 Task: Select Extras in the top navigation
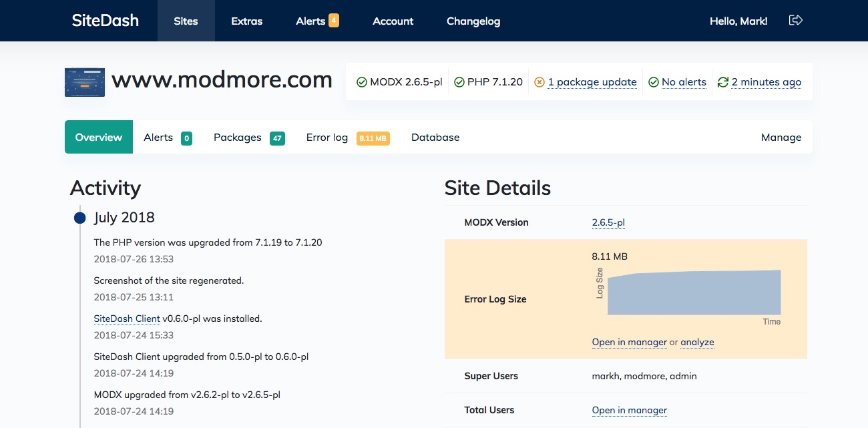pyautogui.click(x=246, y=21)
